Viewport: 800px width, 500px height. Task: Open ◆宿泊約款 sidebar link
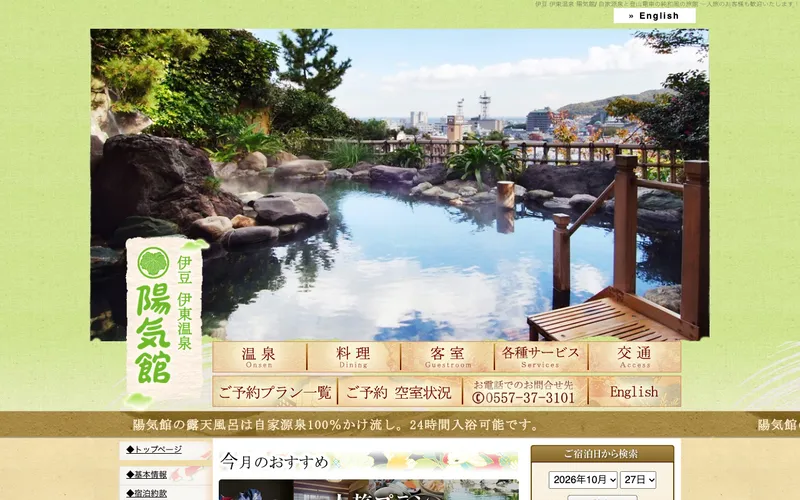(147, 493)
